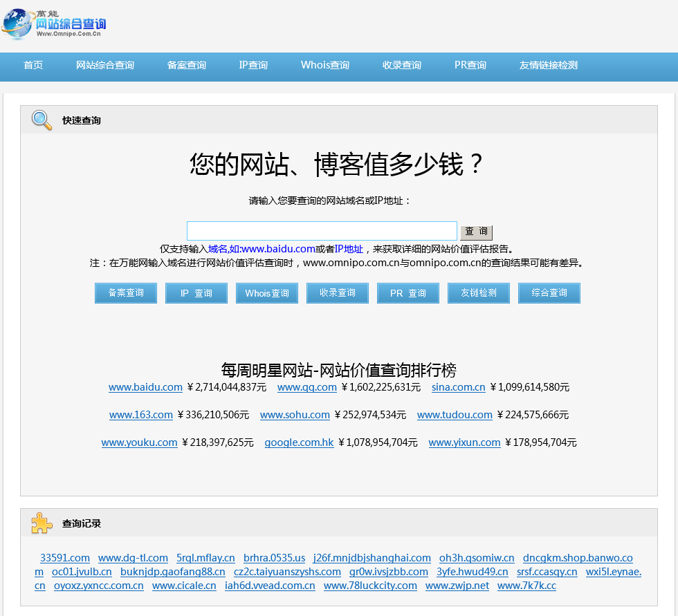Click the puzzle piece icon beside 查询记录
This screenshot has width=678, height=616.
coord(42,523)
